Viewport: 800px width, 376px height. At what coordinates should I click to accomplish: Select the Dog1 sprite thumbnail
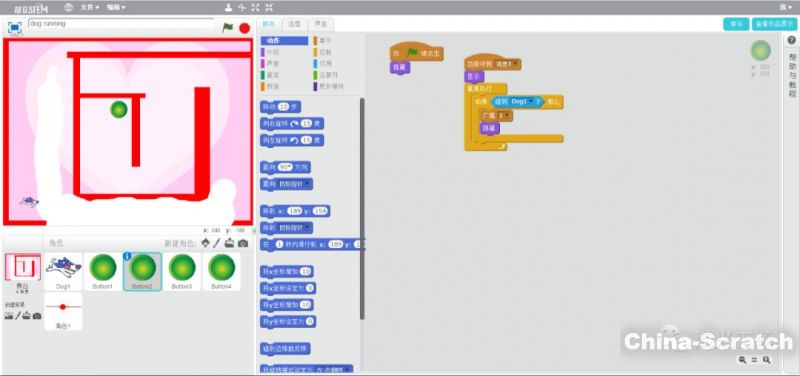coord(63,271)
